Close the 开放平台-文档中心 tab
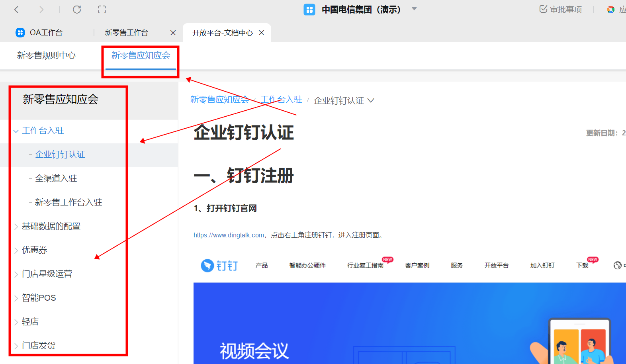The height and width of the screenshot is (364, 626). coord(262,33)
